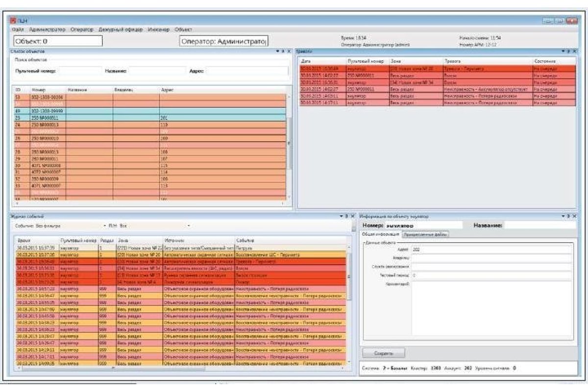588x392 pixels.
Task: Open the Тревоги panel options arrow
Action: (563, 51)
